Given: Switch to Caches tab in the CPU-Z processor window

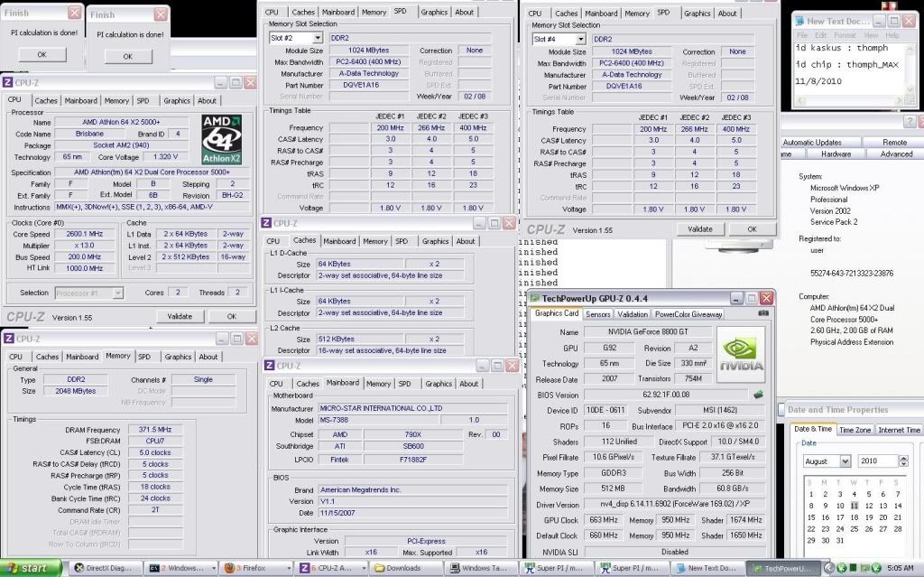Looking at the screenshot, I should (x=46, y=101).
